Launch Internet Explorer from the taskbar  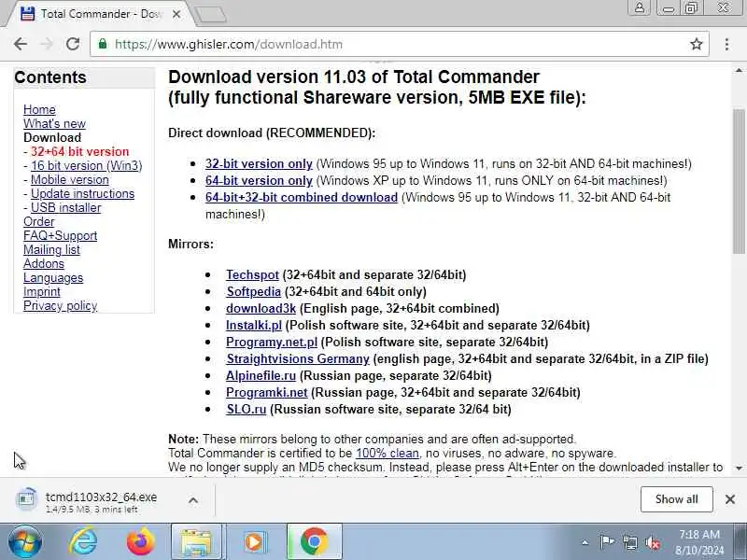[x=83, y=542]
